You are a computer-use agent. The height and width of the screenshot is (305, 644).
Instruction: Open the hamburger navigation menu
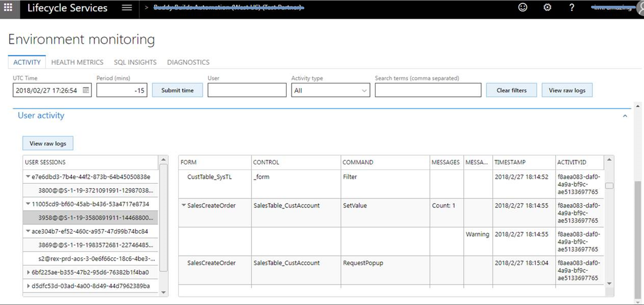coord(127,8)
